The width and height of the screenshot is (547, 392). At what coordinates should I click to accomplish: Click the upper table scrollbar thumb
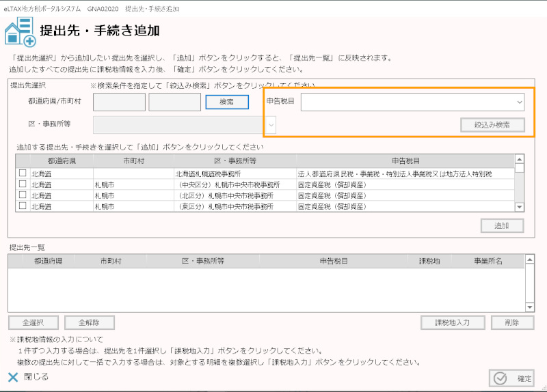[x=520, y=168]
